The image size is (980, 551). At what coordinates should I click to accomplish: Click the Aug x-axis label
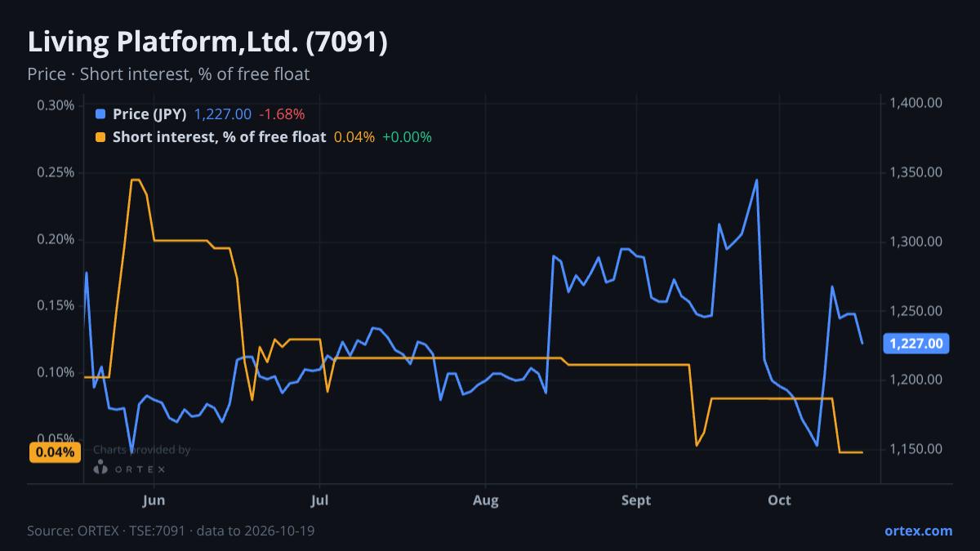(486, 500)
